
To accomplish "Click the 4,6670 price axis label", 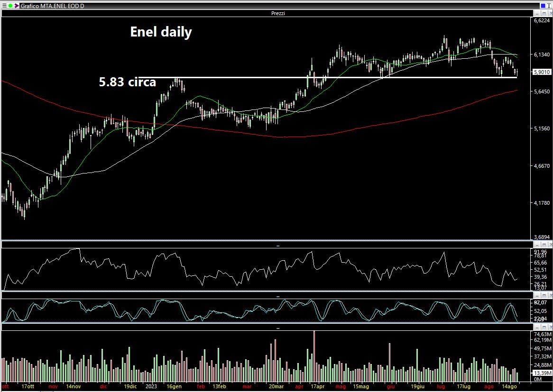I will pyautogui.click(x=542, y=166).
